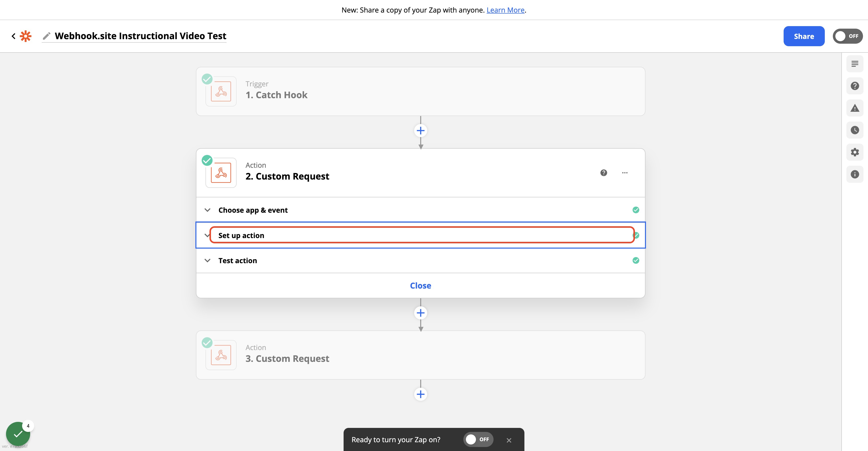Add step after step 3 Custom Request
868x451 pixels.
[420, 394]
